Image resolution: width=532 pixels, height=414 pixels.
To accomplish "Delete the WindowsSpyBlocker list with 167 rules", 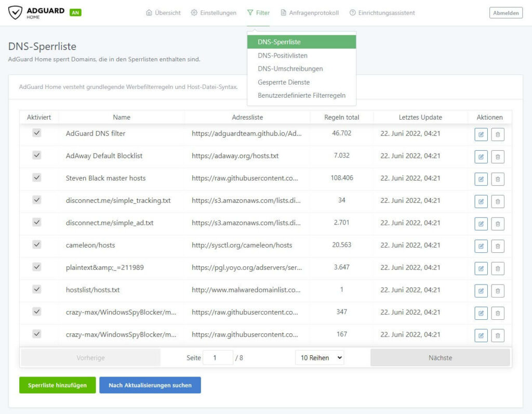I will (497, 335).
